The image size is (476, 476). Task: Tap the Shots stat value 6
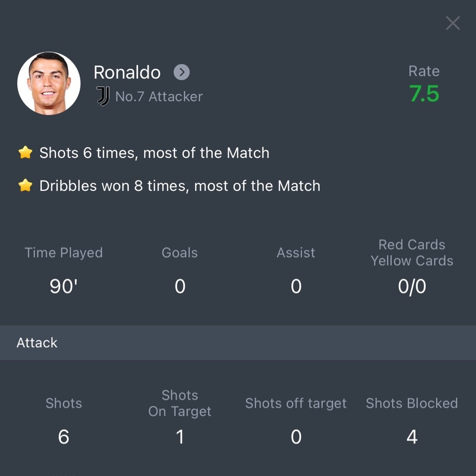pos(64,436)
